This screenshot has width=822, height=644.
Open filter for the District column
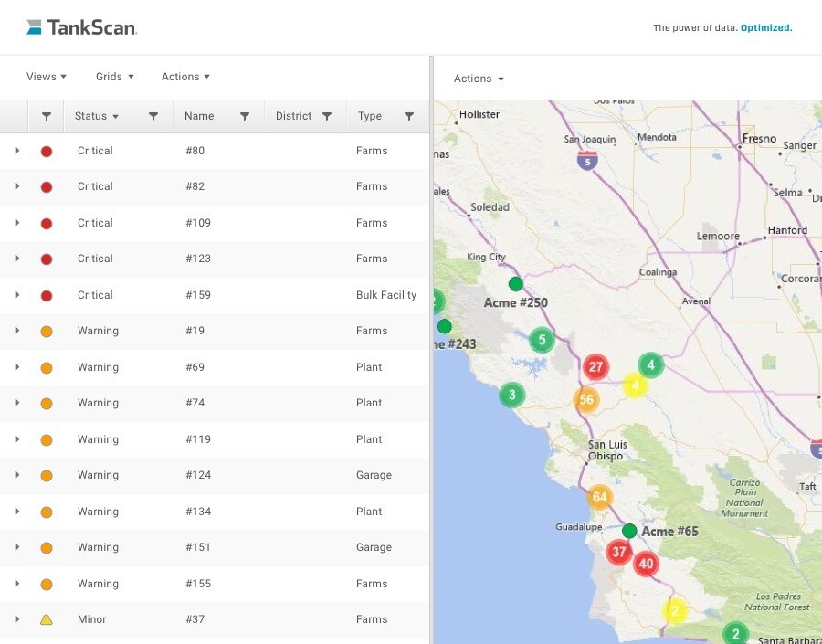[x=327, y=116]
